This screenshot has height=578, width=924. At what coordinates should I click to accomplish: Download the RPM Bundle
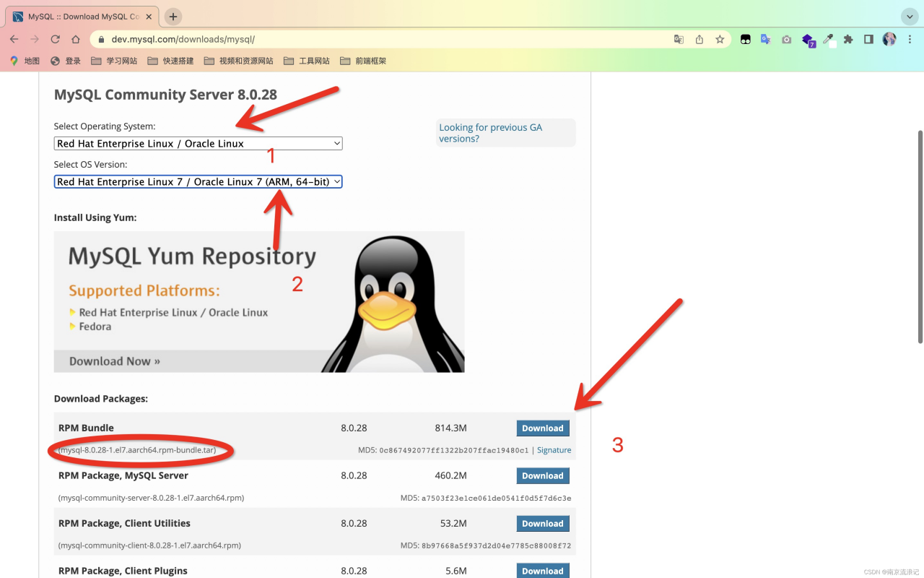543,428
